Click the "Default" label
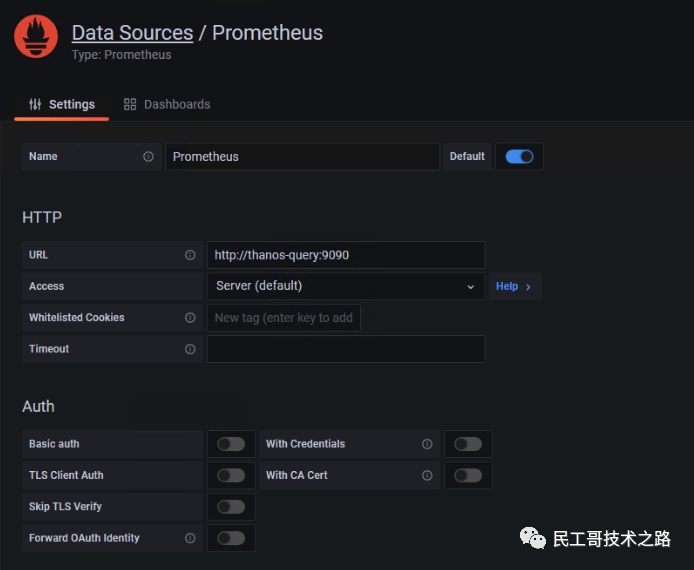Image resolution: width=694 pixels, height=570 pixels. [467, 157]
